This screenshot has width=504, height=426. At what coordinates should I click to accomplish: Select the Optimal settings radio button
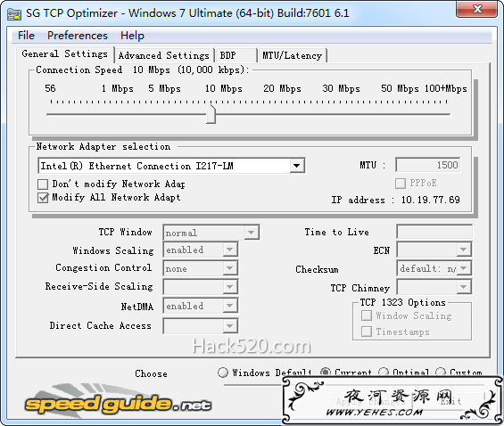[x=384, y=373]
